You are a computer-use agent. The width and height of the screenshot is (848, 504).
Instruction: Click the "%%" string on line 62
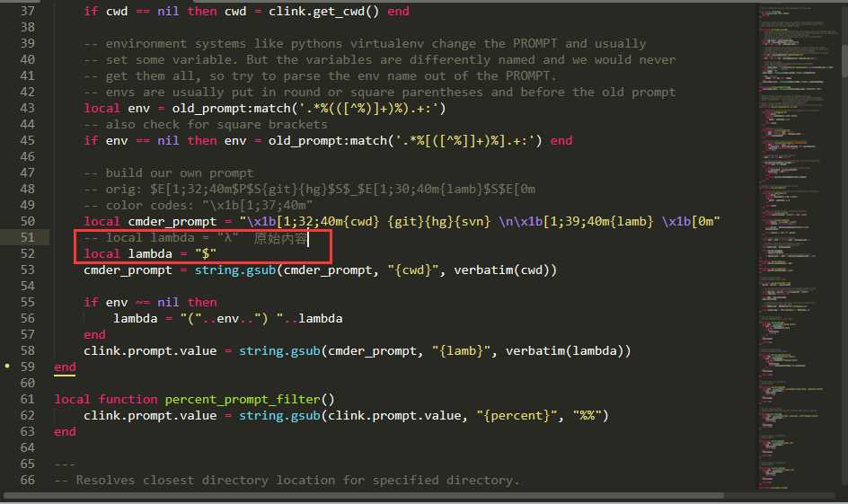point(587,415)
